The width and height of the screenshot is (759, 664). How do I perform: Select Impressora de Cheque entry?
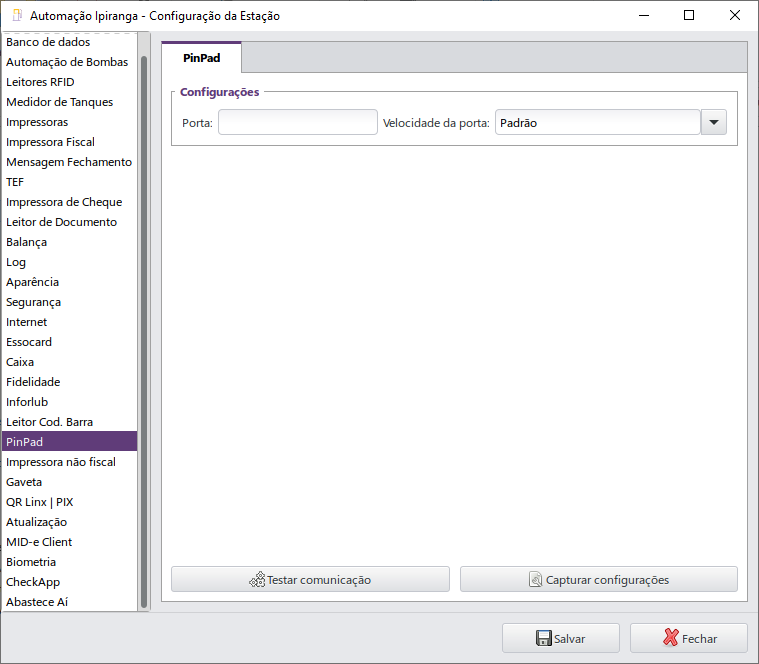click(70, 202)
